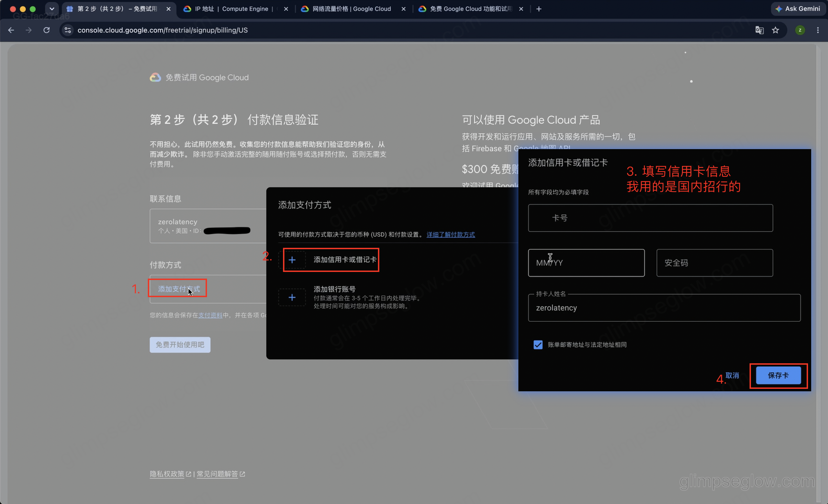This screenshot has width=828, height=504.
Task: Click 取消 to cancel adding card
Action: 732,375
